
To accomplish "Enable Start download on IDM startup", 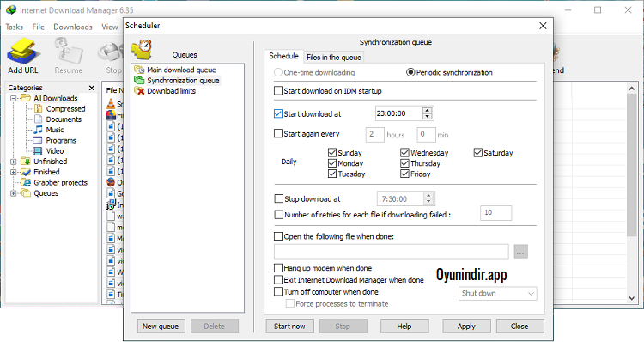I will pyautogui.click(x=278, y=90).
